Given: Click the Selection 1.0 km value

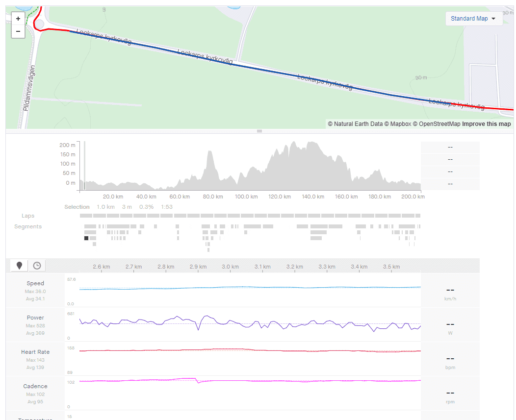Looking at the screenshot, I should click(105, 207).
